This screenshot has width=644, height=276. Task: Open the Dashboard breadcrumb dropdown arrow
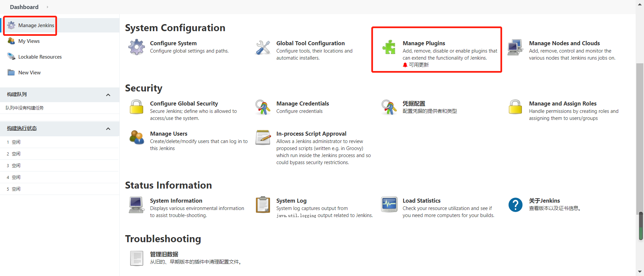[x=47, y=7]
